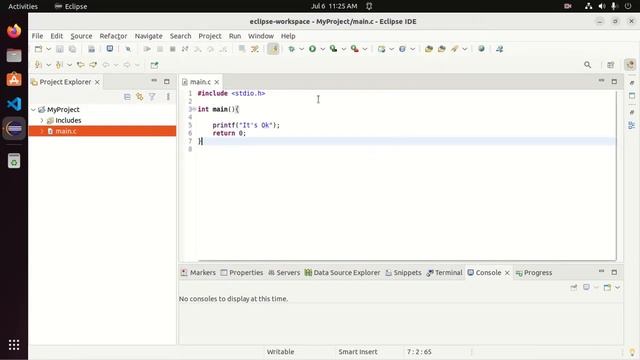Image resolution: width=640 pixels, height=360 pixels.
Task: Click the tip lightbulb in status bar
Action: click(632, 352)
